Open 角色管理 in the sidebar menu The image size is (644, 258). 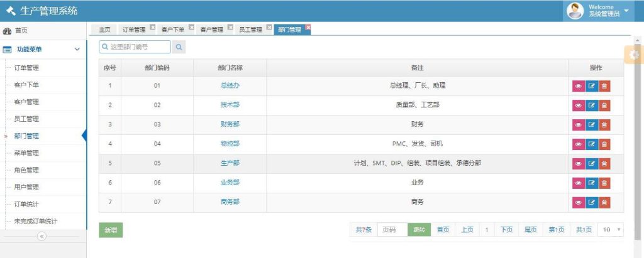pyautogui.click(x=26, y=169)
